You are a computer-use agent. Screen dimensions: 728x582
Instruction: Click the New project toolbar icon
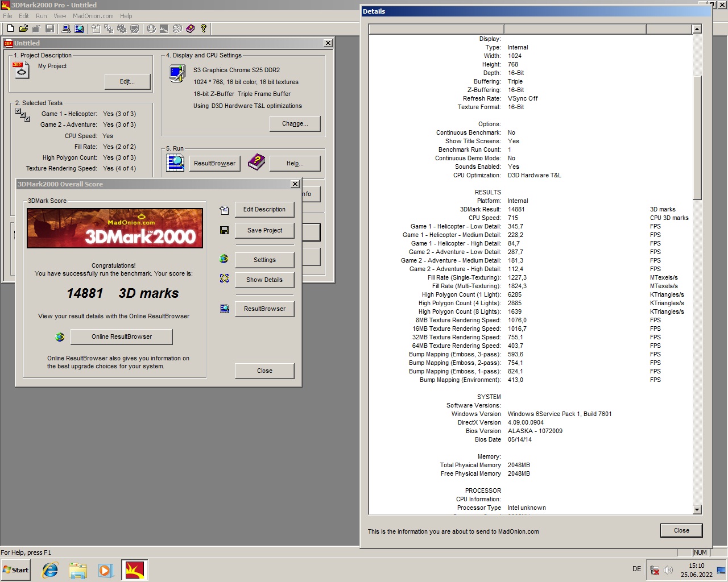(10, 28)
